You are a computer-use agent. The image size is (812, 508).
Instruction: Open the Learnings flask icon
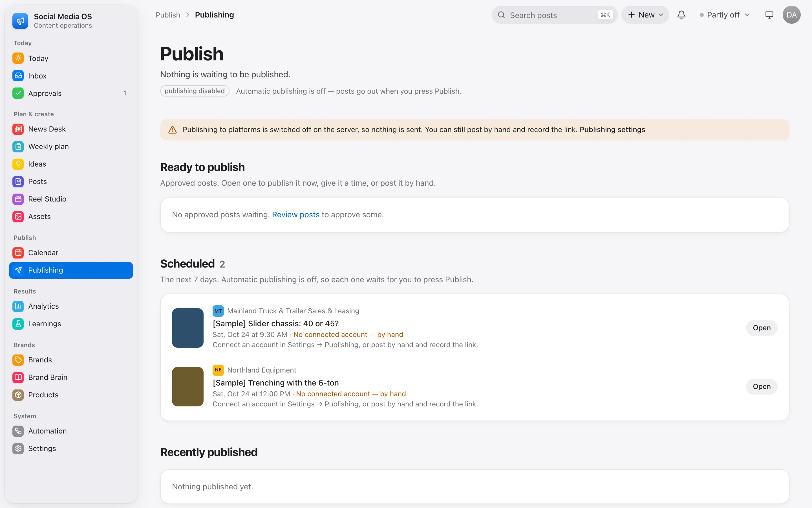pyautogui.click(x=18, y=323)
